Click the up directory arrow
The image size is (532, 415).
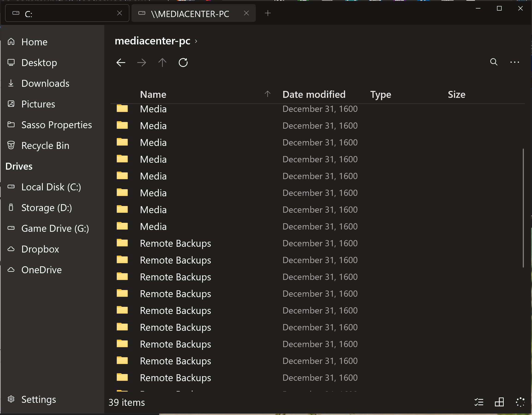point(162,63)
